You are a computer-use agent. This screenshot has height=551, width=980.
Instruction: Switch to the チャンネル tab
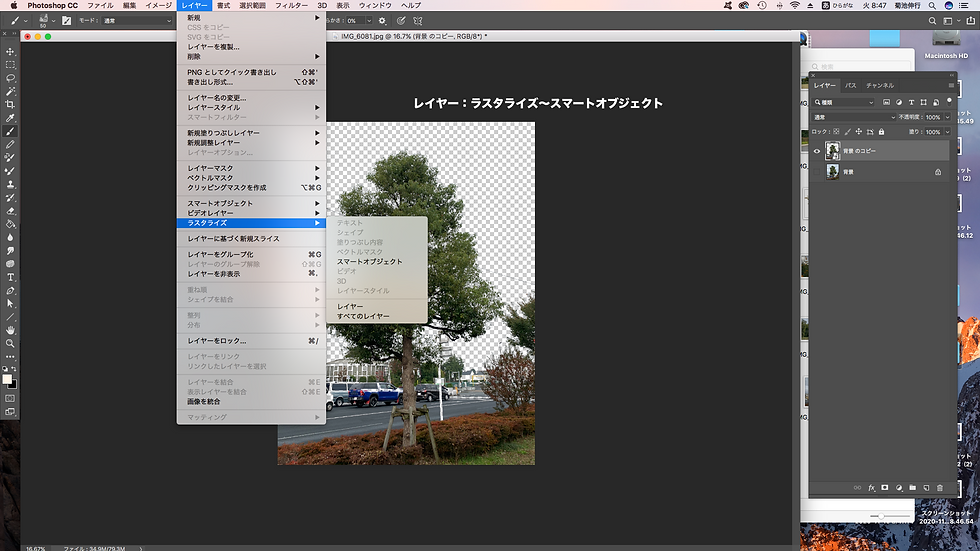[879, 86]
